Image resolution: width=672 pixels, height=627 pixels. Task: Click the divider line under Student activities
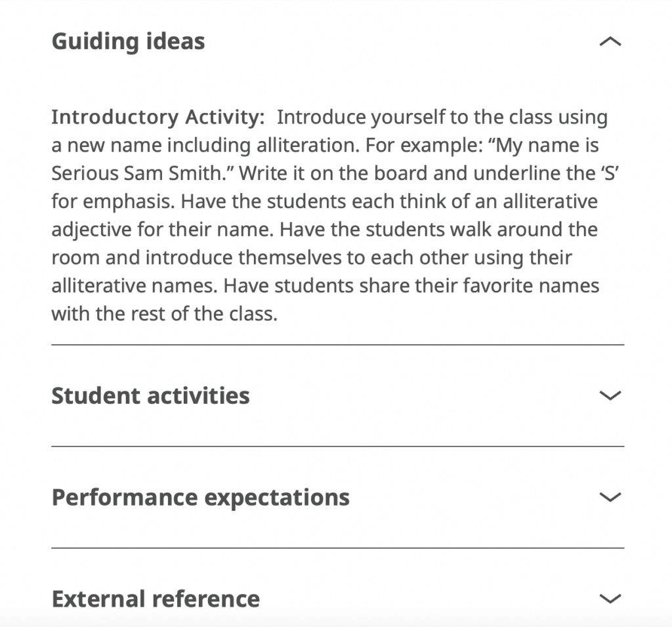click(x=338, y=446)
